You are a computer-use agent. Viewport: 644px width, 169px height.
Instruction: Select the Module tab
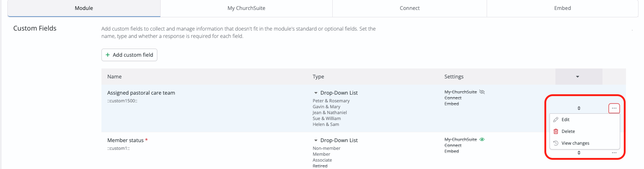84,8
